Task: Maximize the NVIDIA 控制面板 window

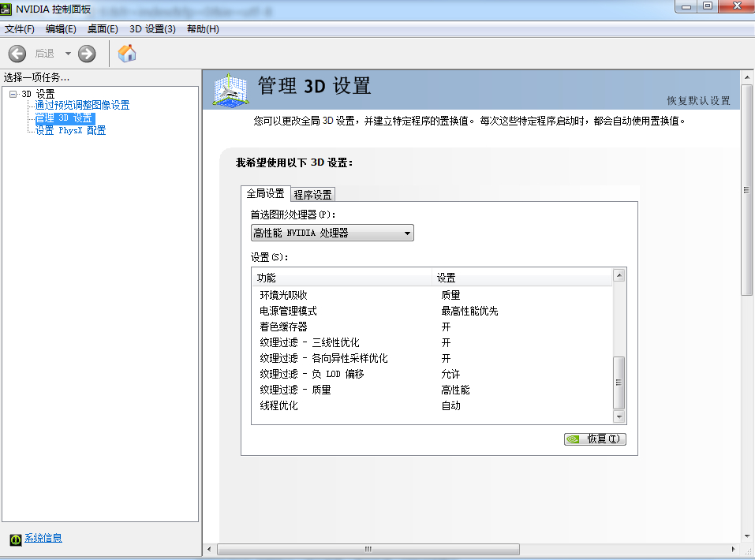Action: (x=708, y=6)
